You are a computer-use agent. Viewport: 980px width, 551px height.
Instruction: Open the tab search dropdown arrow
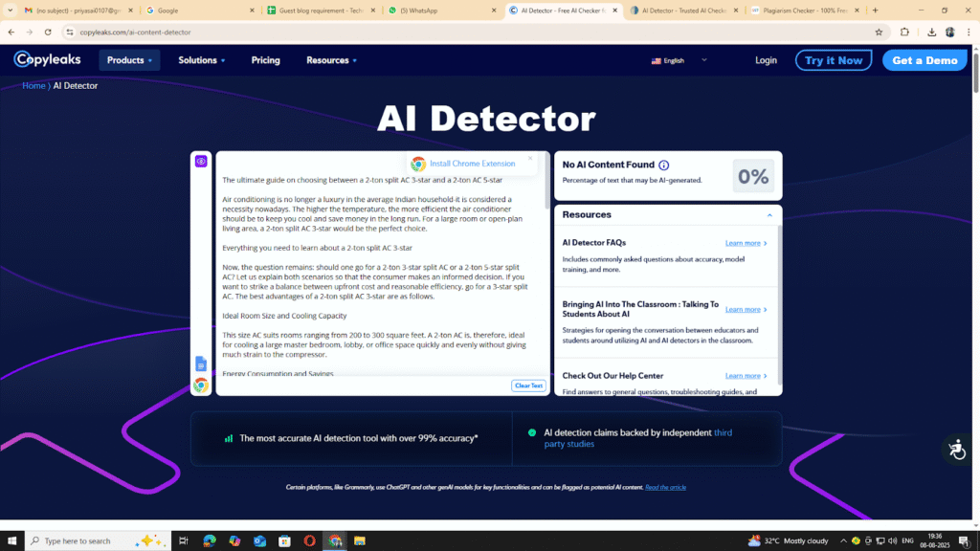point(10,10)
